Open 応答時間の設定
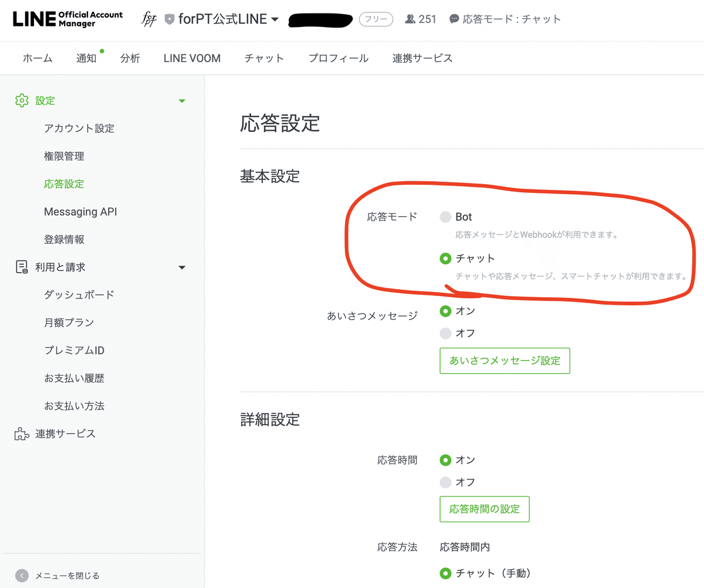Viewport: 704px width, 588px height. (485, 509)
